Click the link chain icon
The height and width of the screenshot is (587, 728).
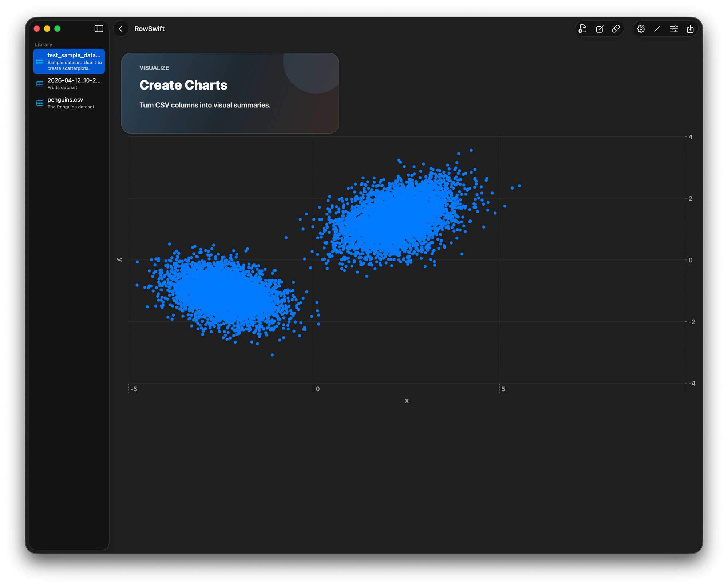pos(616,29)
